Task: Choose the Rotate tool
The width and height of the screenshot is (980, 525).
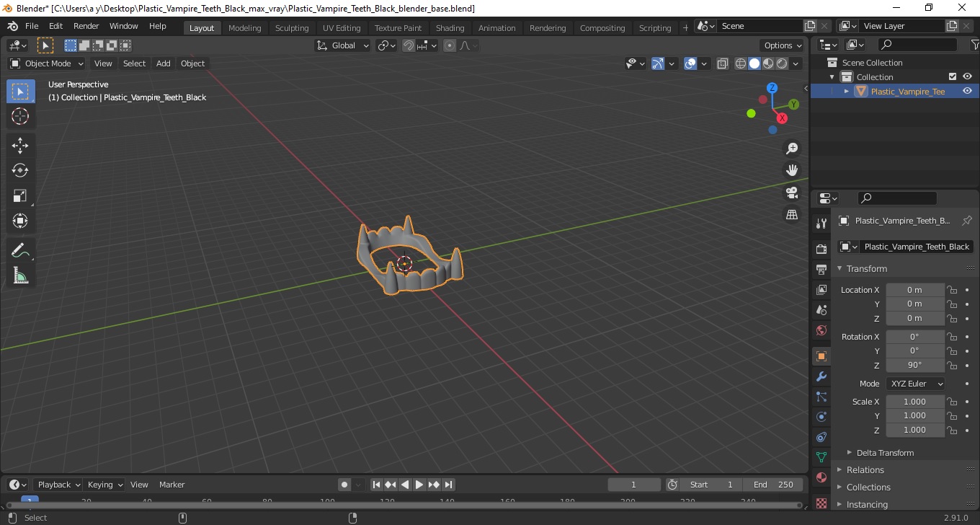Action: (x=20, y=170)
